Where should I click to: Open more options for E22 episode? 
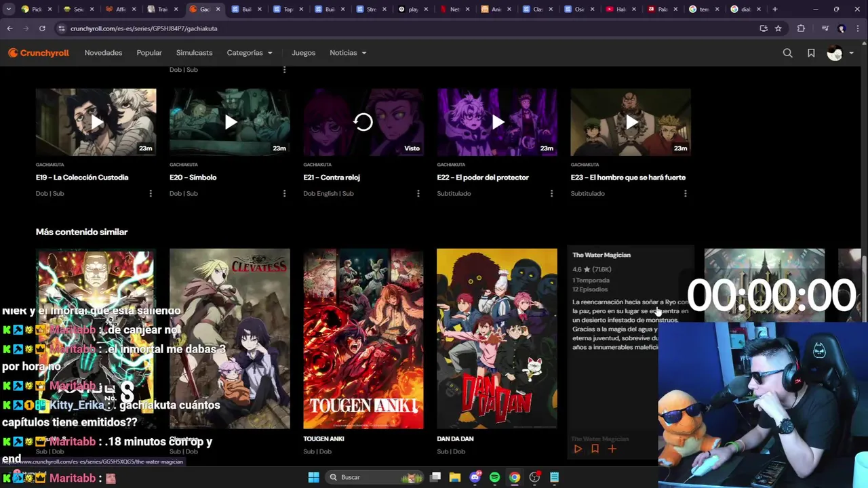point(551,193)
